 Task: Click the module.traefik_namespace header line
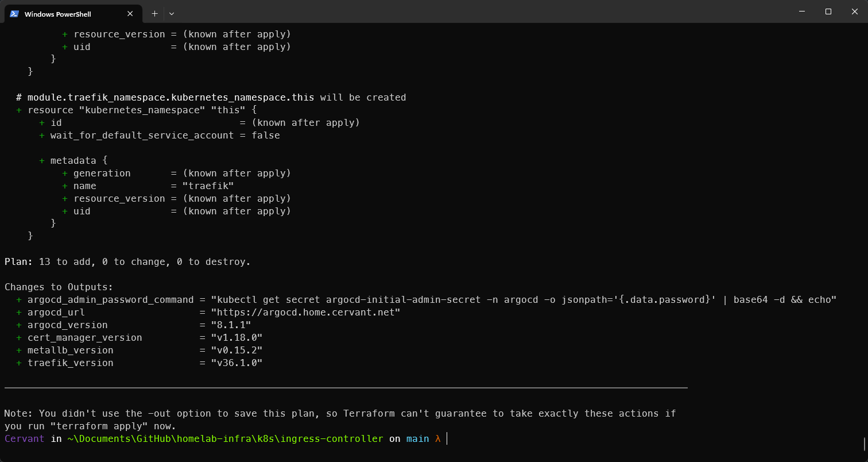(x=170, y=98)
